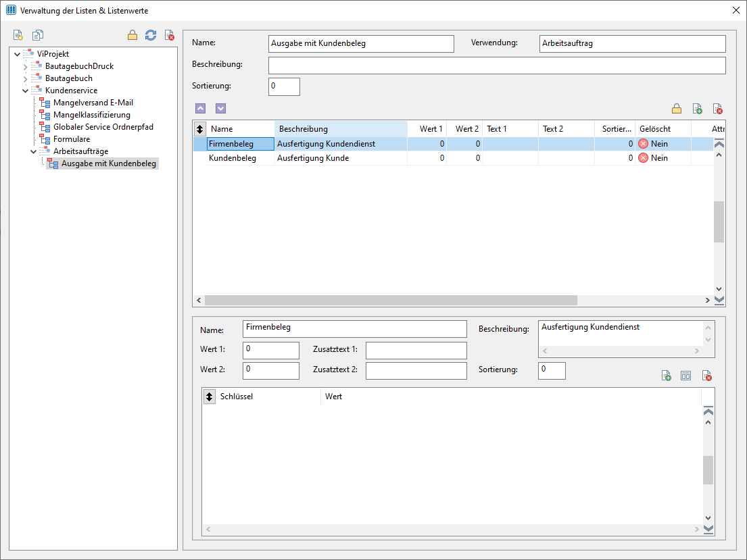Click the Gelöscht column header
Screen dimensions: 747x560
click(x=663, y=128)
